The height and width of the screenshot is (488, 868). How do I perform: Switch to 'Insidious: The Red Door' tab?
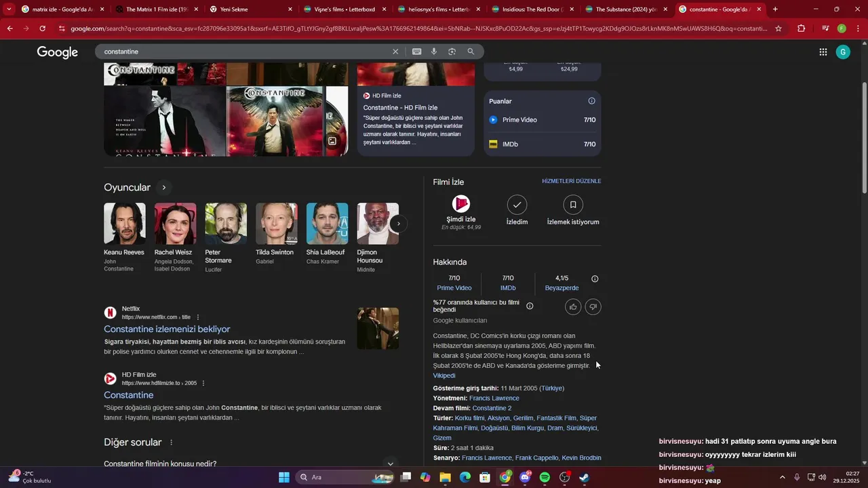531,9
